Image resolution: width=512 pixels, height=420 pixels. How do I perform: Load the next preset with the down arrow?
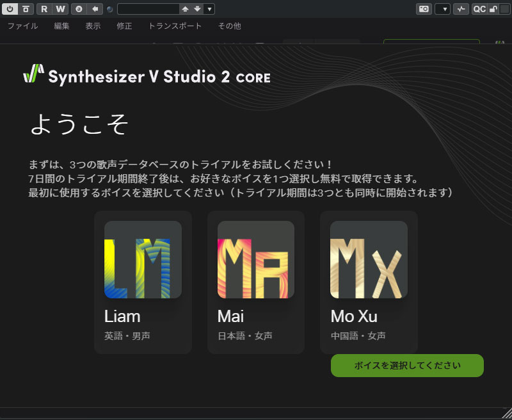[x=197, y=9]
